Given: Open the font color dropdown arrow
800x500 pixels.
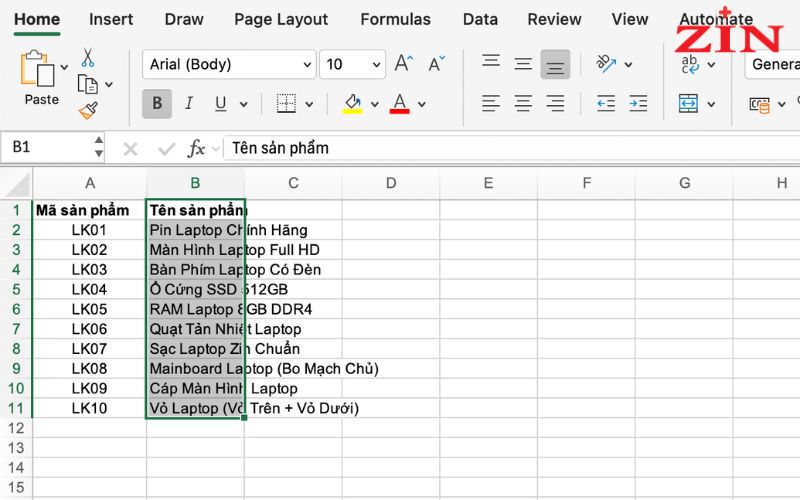Looking at the screenshot, I should point(422,105).
